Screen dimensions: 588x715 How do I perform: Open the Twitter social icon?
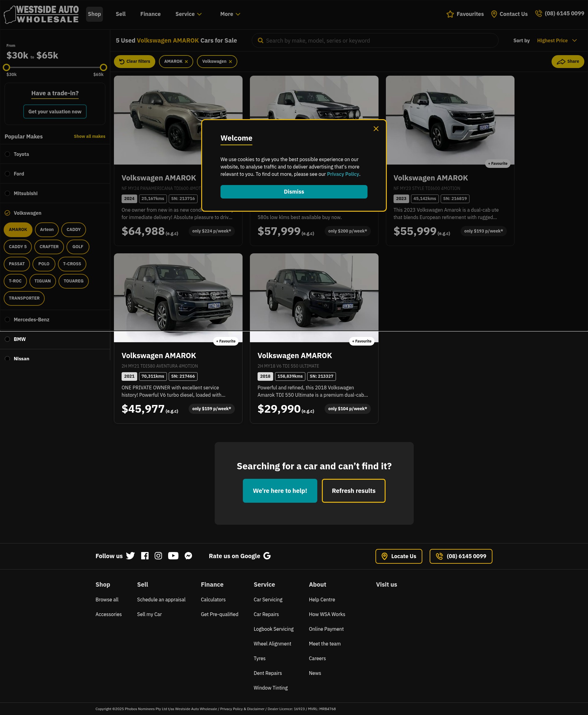(130, 556)
